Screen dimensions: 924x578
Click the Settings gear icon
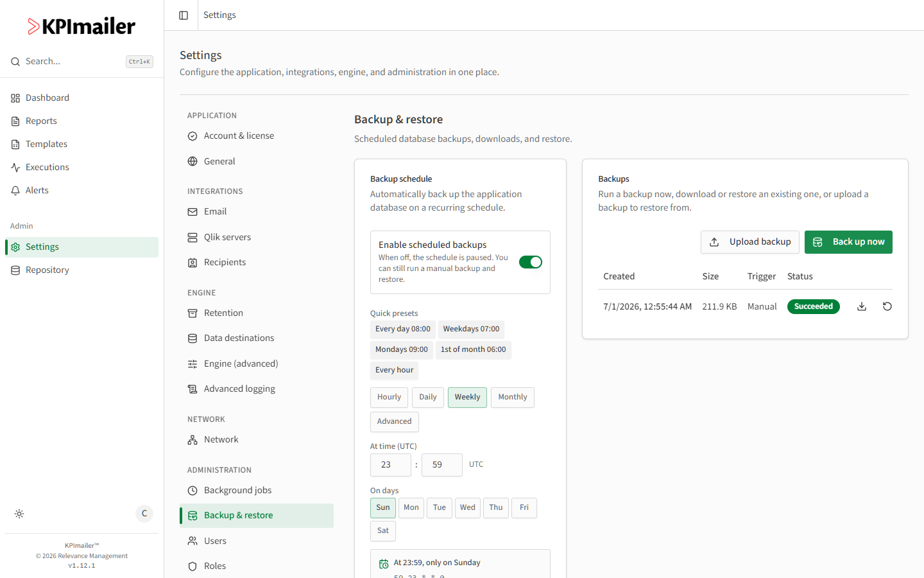tap(15, 247)
